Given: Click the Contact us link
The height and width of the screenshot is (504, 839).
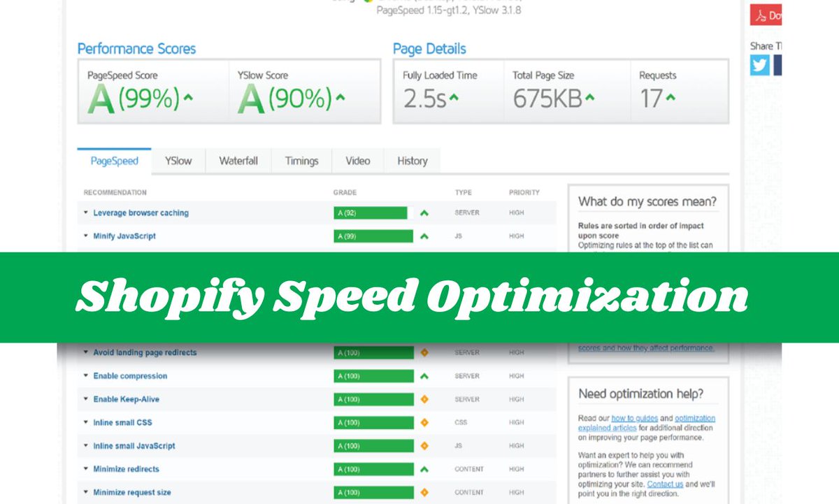Looking at the screenshot, I should coord(665,484).
